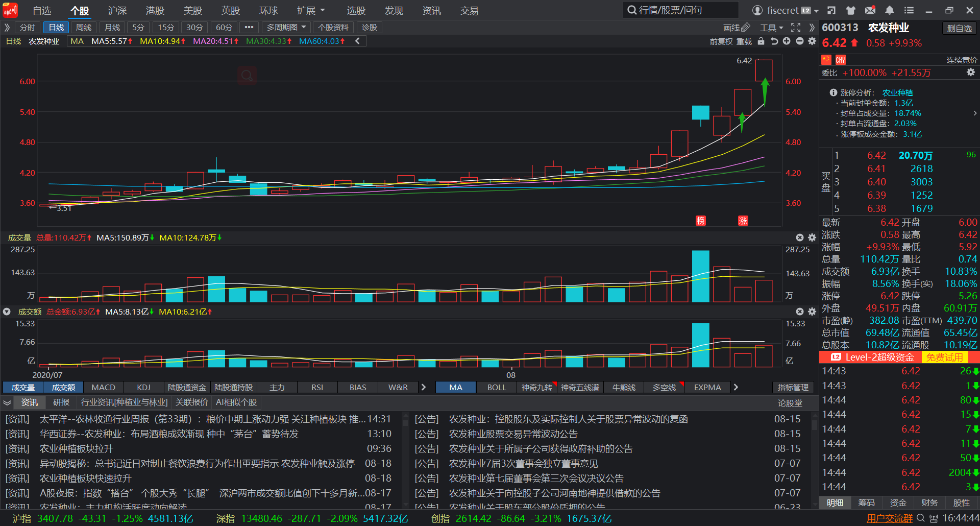Open the status bar search magnifier icon
980x526 pixels.
click(921, 518)
